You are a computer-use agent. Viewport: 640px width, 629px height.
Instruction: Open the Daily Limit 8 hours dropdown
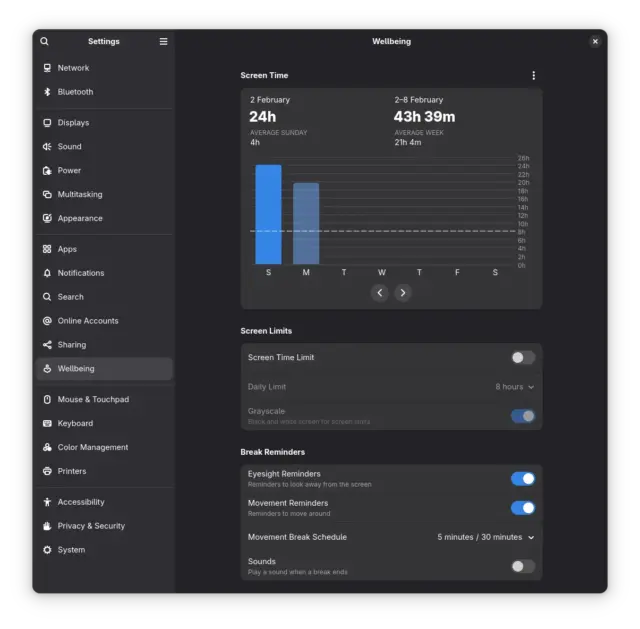tap(515, 387)
